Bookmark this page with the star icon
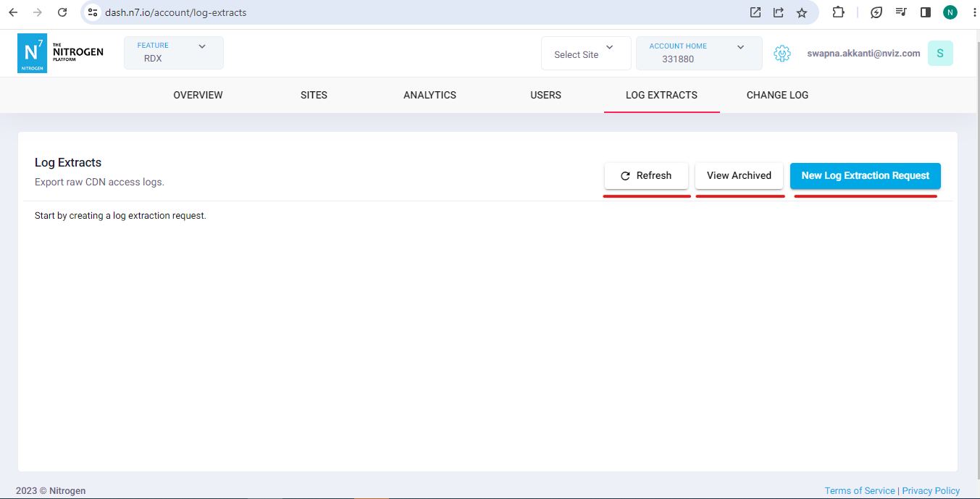Viewport: 980px width, 499px height. [801, 12]
